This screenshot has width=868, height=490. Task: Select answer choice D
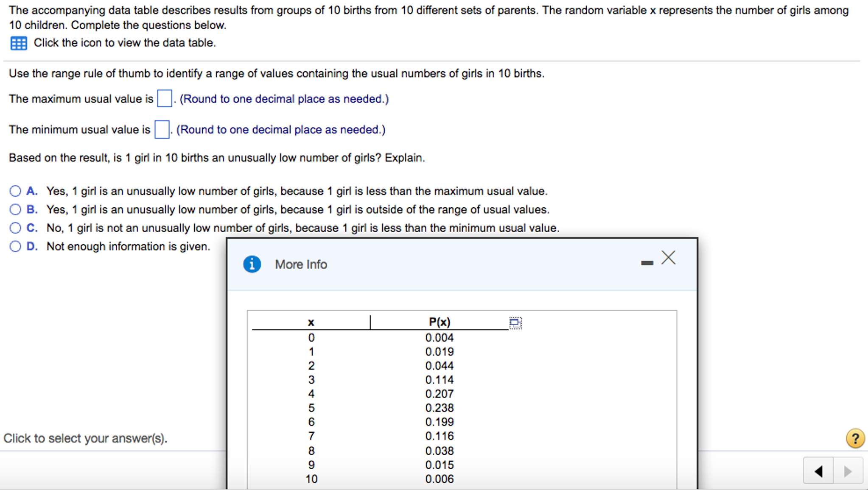[15, 246]
